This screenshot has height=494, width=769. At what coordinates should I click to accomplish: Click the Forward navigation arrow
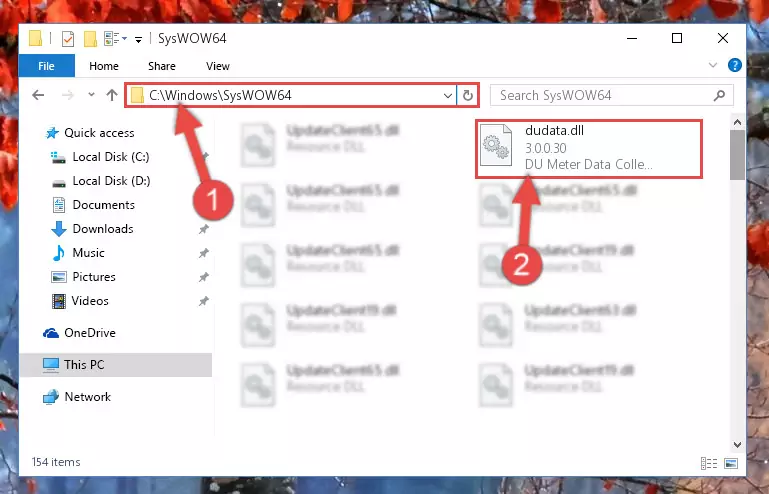[68, 95]
